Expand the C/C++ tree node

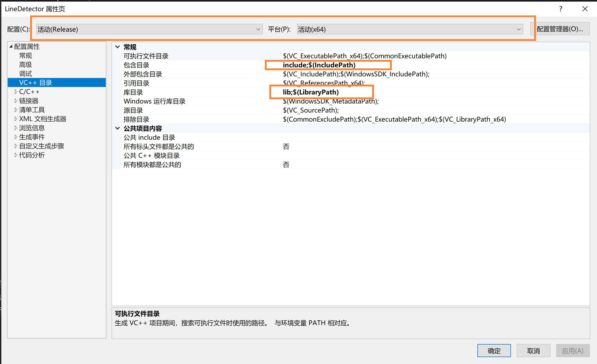16,92
